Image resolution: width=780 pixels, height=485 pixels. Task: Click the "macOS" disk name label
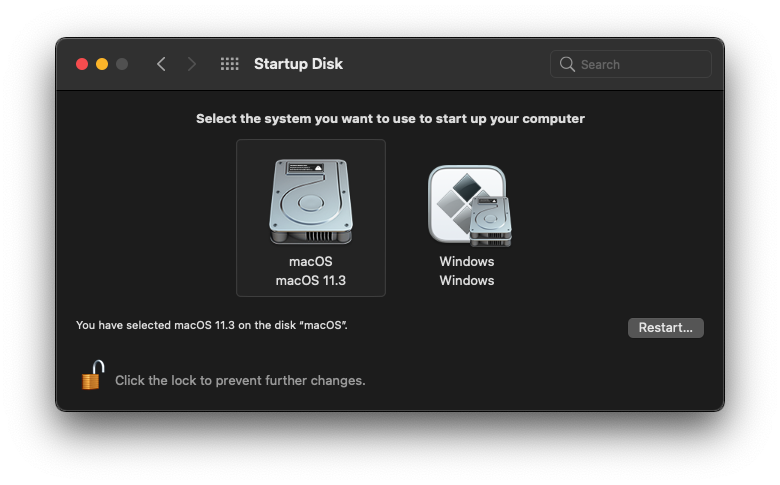[310, 261]
